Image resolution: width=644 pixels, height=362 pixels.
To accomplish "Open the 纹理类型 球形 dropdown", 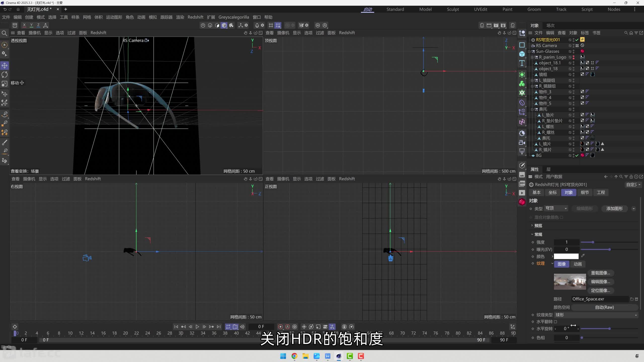I will (x=596, y=315).
